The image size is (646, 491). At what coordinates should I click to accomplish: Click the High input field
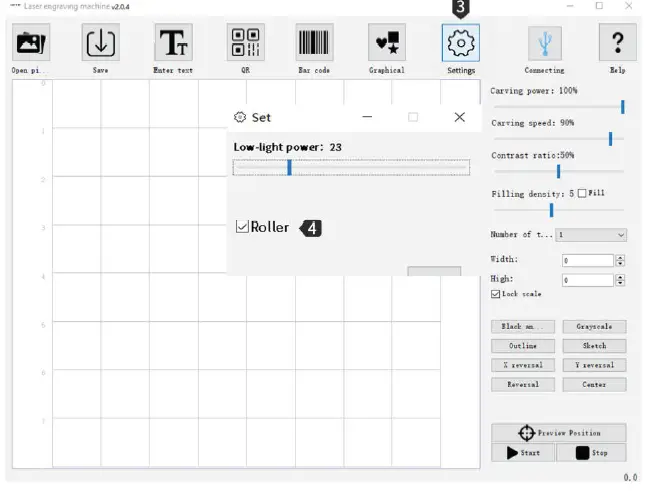tap(588, 280)
